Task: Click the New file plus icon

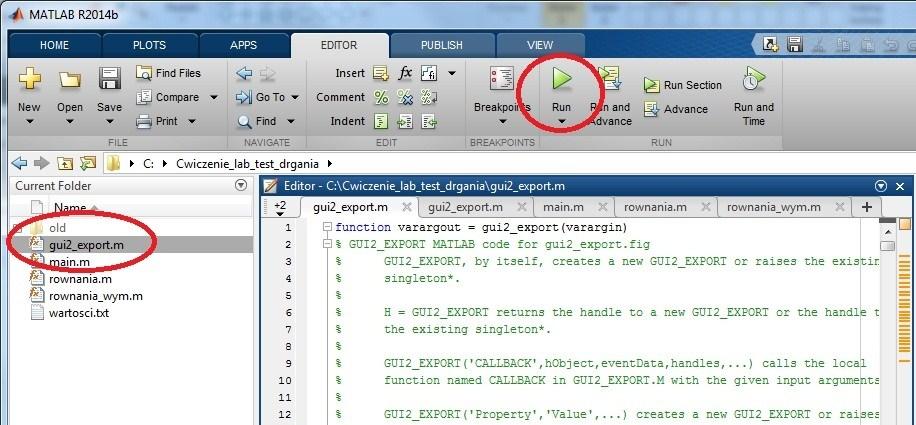Action: (x=29, y=78)
